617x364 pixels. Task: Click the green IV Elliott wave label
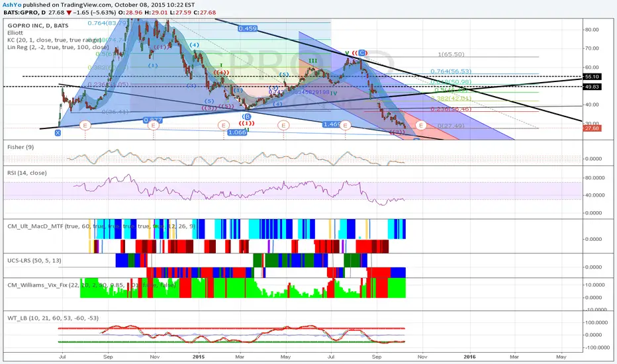(x=333, y=93)
